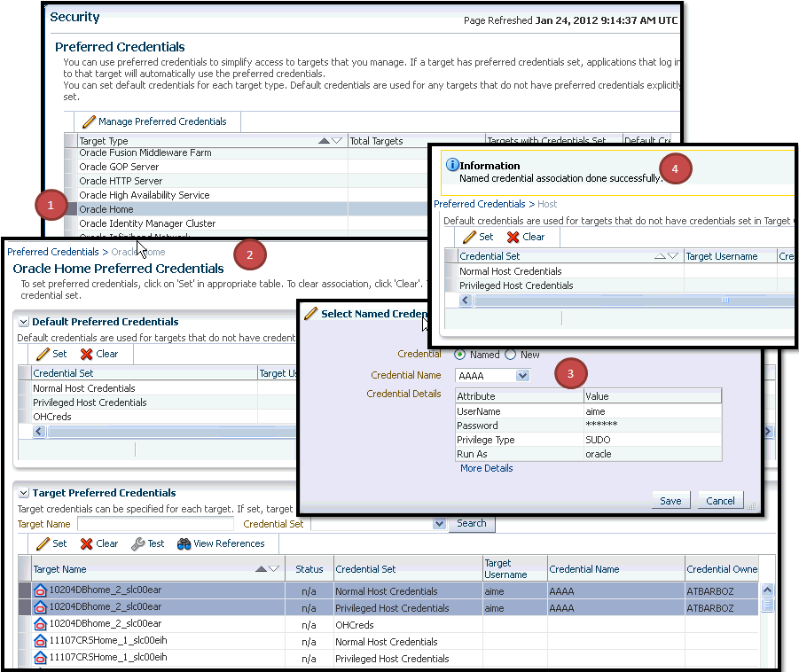
Task: Click Set in Default Preferred Credentials toolbar
Action: 52,354
